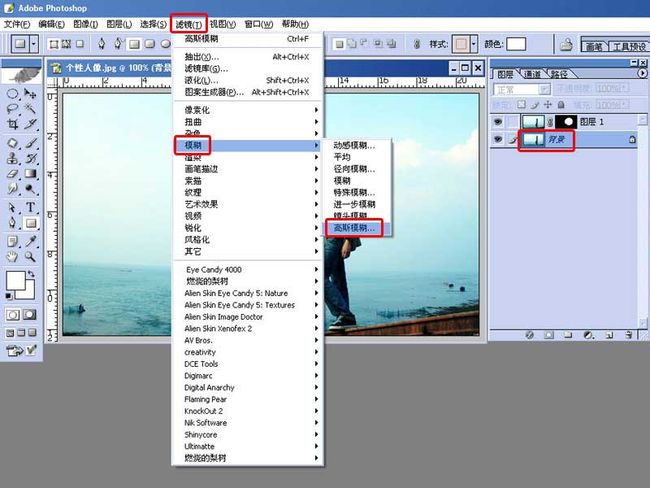
Task: Expand the 扭曲 submenu
Action: (x=248, y=122)
